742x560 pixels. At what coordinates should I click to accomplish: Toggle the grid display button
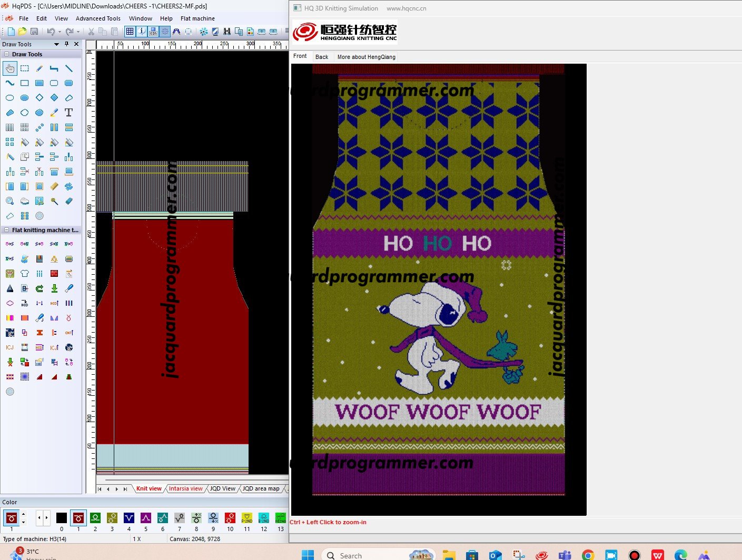130,32
